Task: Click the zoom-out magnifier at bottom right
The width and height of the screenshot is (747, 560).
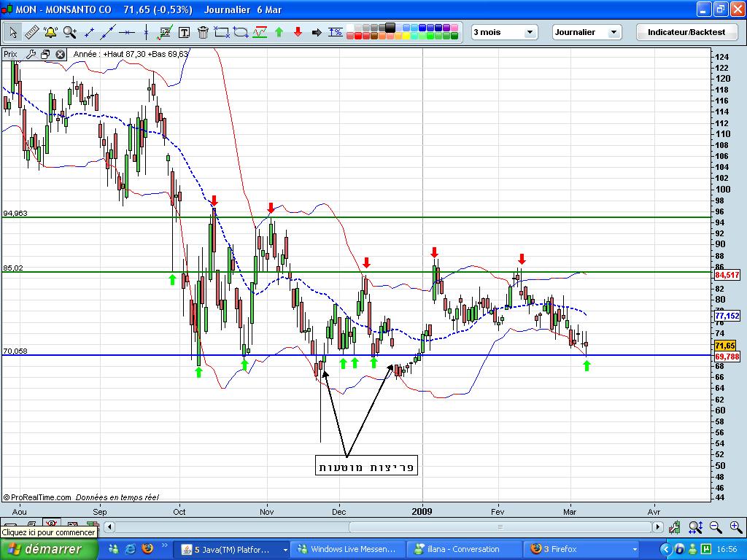Action: tap(716, 526)
